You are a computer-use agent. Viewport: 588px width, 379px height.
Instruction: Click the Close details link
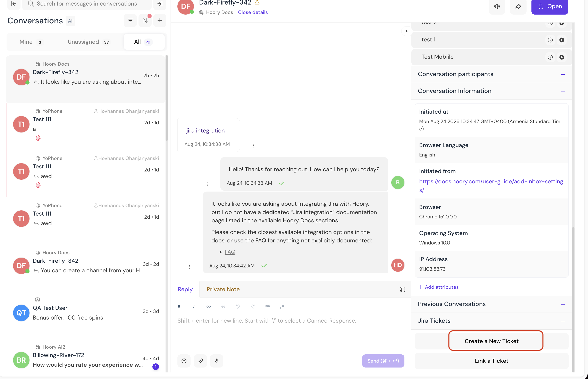pos(253,12)
